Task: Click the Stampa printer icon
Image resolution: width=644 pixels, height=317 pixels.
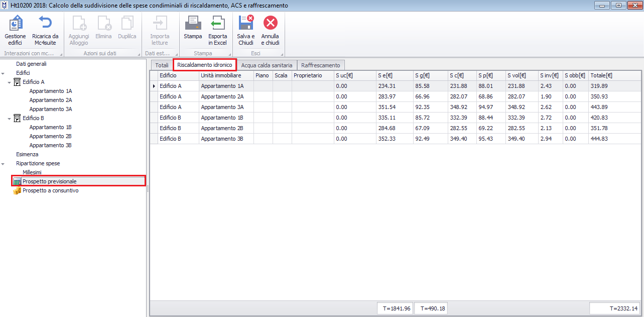Action: [193, 24]
